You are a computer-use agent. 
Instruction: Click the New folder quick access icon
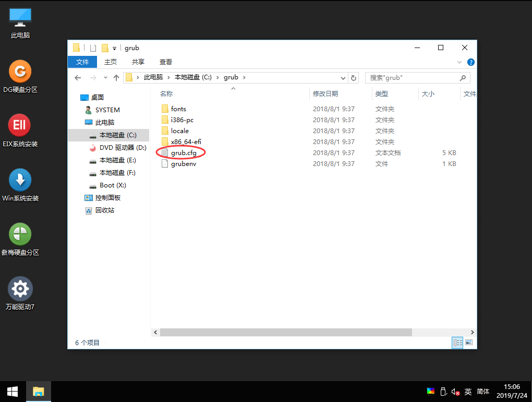pyautogui.click(x=105, y=48)
